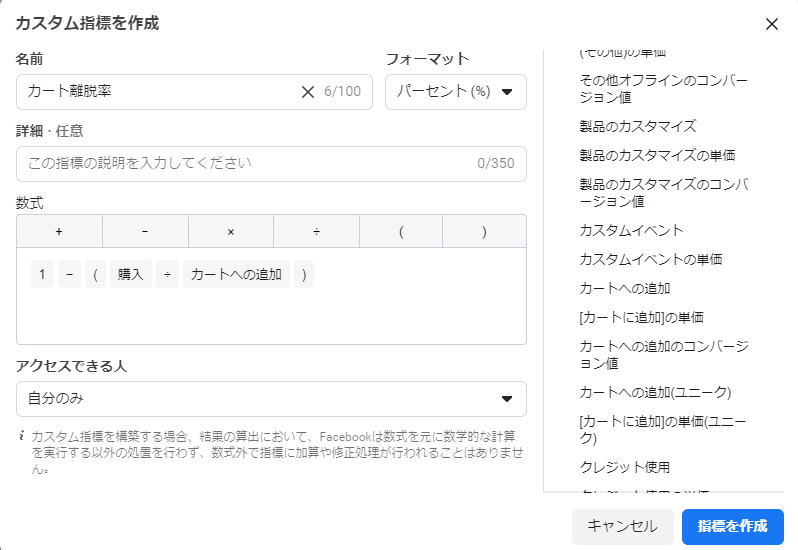The width and height of the screenshot is (798, 550).
Task: Close the custom metric dialog with X
Action: coord(771,24)
